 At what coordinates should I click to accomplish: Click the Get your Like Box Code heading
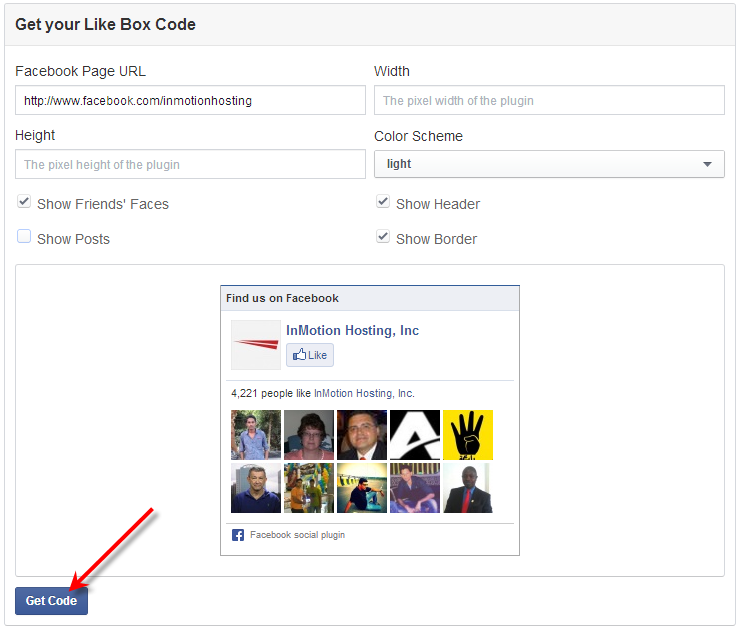click(x=105, y=24)
